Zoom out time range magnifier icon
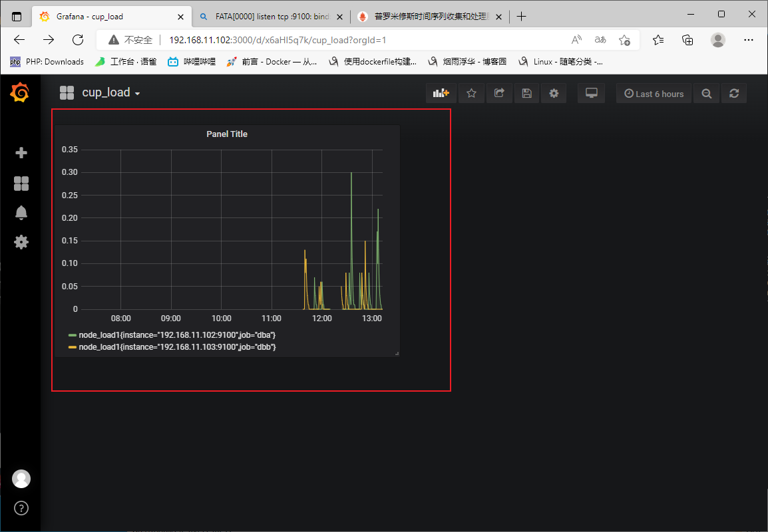The image size is (768, 532). pos(706,94)
